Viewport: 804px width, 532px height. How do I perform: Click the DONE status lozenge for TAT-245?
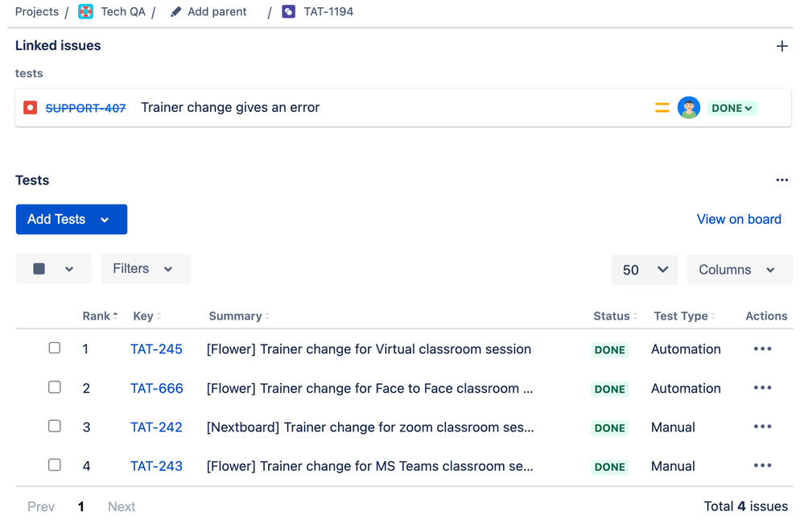610,350
